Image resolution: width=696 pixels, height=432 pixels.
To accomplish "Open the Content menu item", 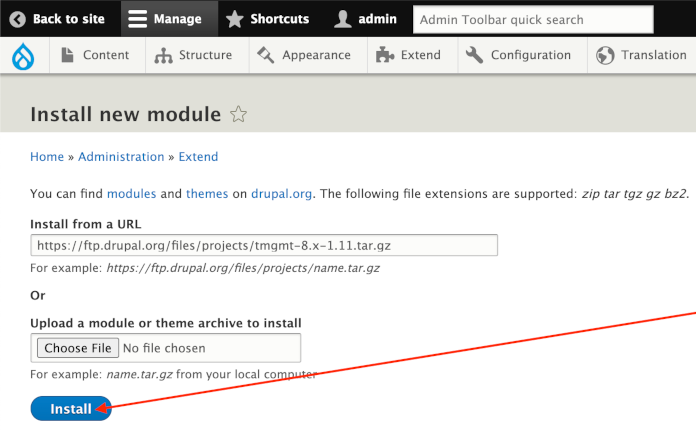I will [x=106, y=55].
